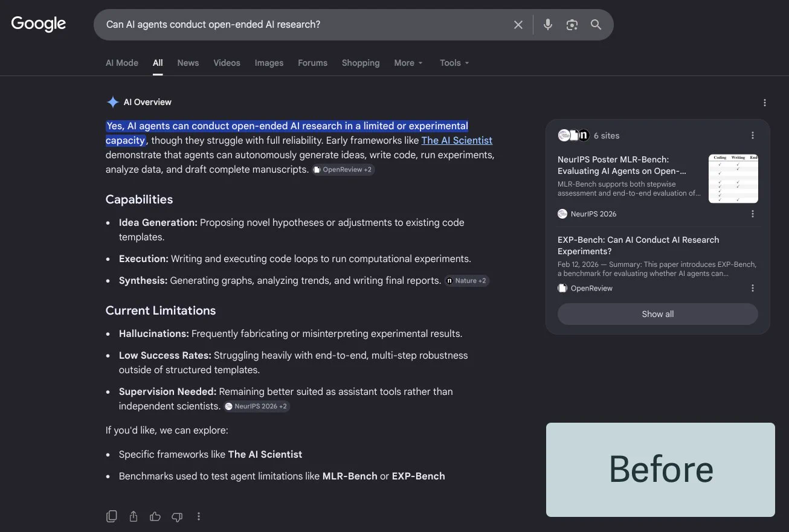789x532 pixels.
Task: Copy the AI Overview answer
Action: point(112,516)
